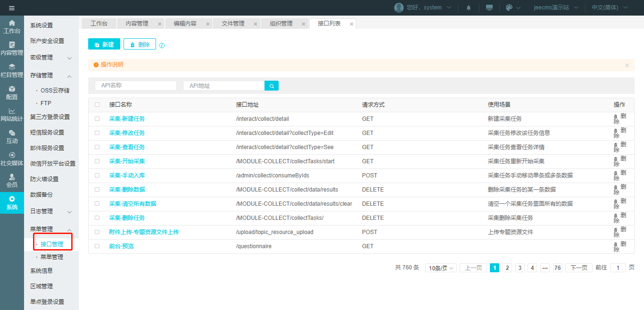The height and width of the screenshot is (310, 644).
Task: Open the 采集-手动入库 interface link
Action: (x=127, y=176)
